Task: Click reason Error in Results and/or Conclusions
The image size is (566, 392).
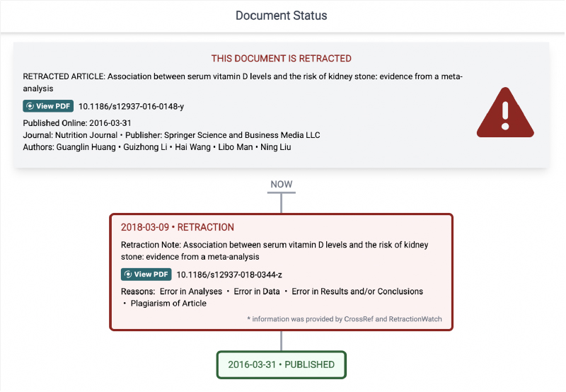Action: [x=357, y=292]
